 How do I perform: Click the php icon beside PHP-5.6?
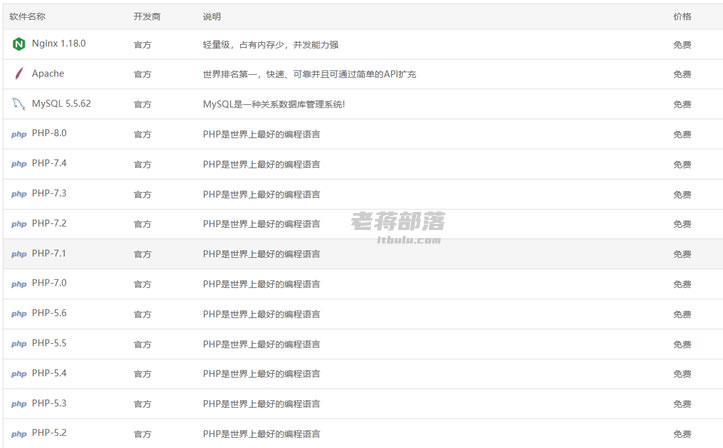tap(19, 314)
